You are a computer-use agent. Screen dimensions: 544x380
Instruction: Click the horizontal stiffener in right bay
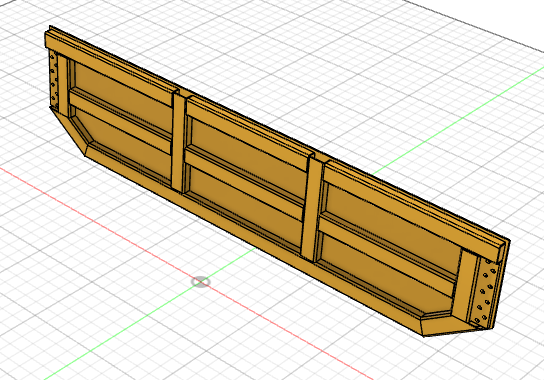pyautogui.click(x=387, y=257)
